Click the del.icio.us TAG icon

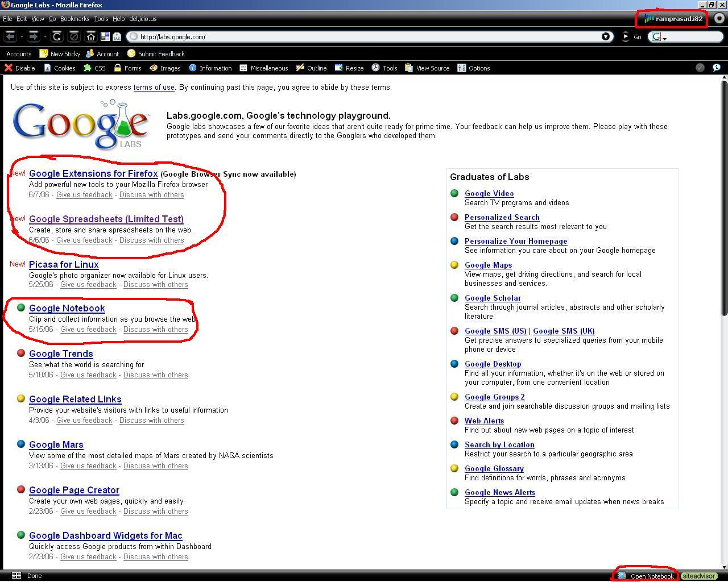tap(117, 36)
